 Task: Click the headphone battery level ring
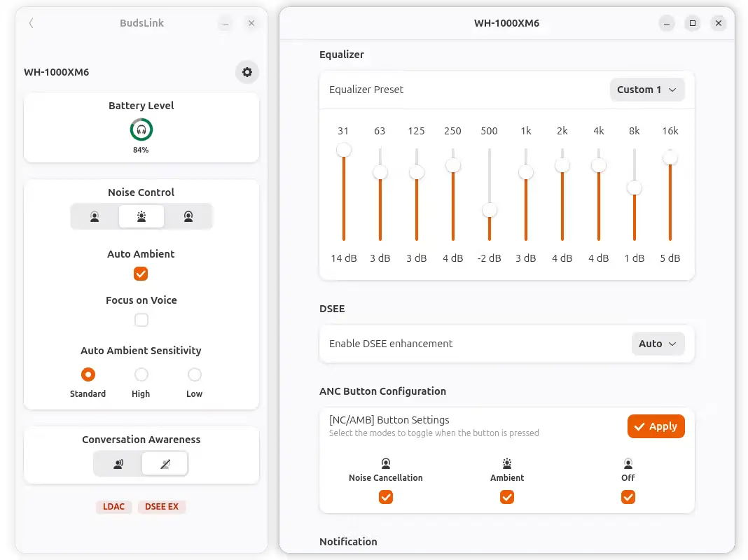point(141,129)
